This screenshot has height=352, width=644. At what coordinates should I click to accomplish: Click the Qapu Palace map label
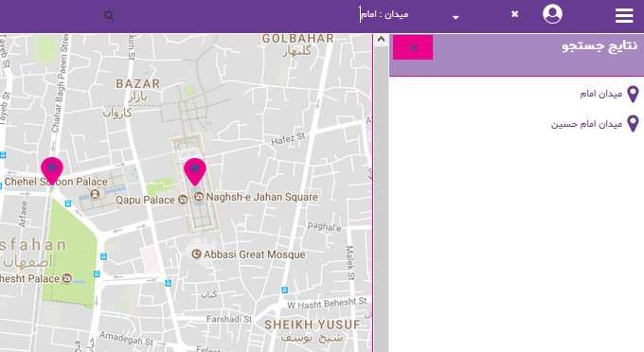click(x=146, y=201)
